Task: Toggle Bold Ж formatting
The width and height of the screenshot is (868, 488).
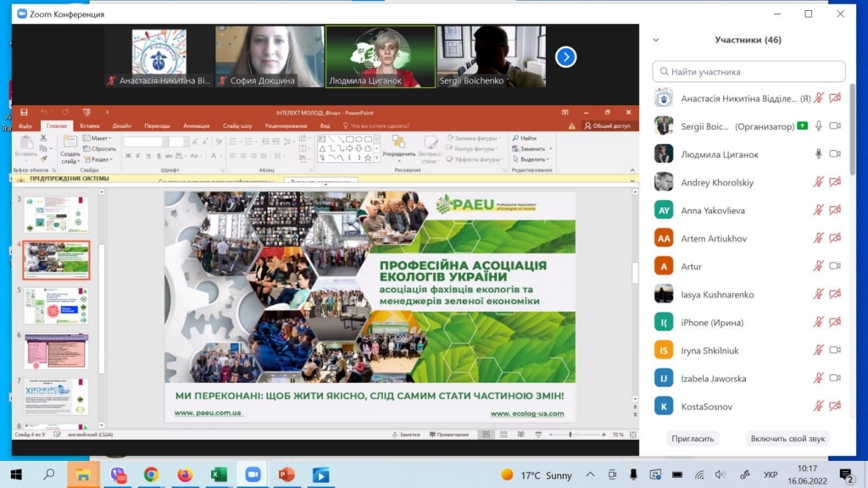Action: click(128, 156)
